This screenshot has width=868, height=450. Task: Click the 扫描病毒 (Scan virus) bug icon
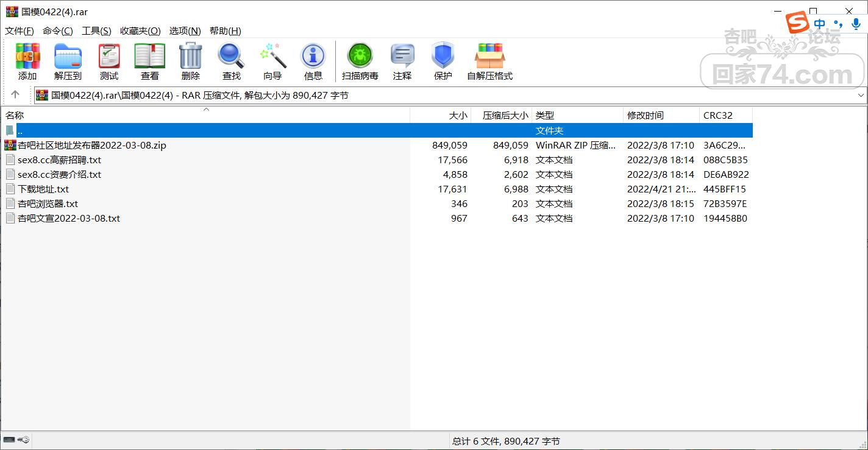[x=360, y=56]
